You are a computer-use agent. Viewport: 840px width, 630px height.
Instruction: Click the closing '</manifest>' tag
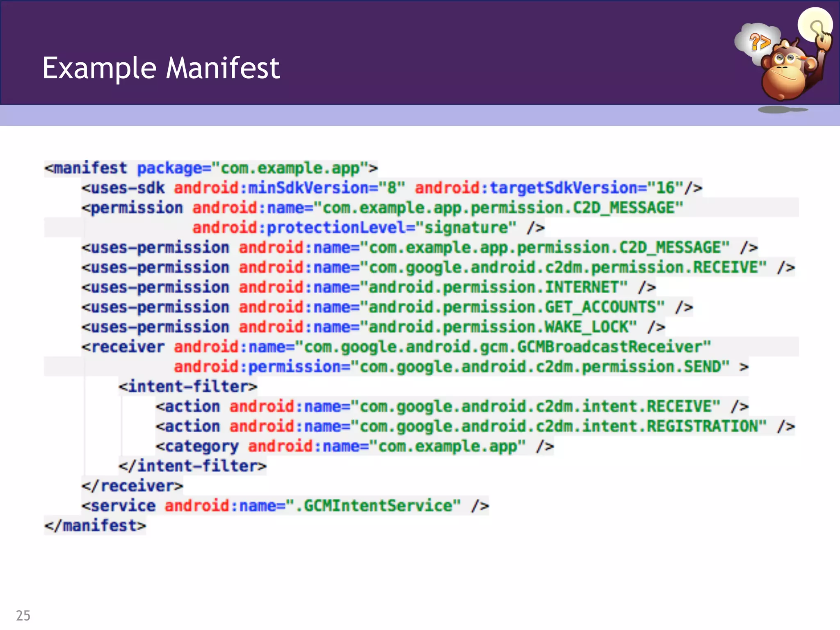click(x=95, y=525)
